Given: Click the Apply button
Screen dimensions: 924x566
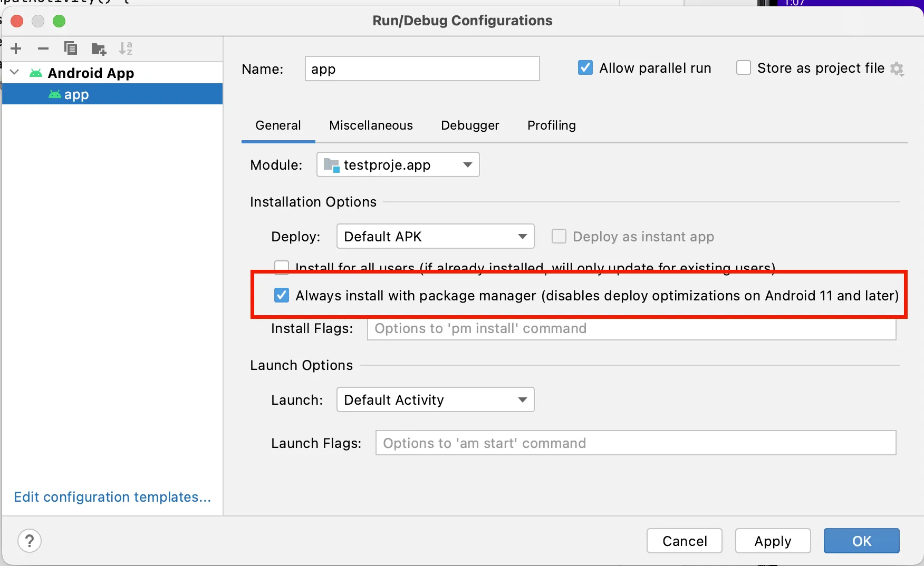Looking at the screenshot, I should [773, 541].
